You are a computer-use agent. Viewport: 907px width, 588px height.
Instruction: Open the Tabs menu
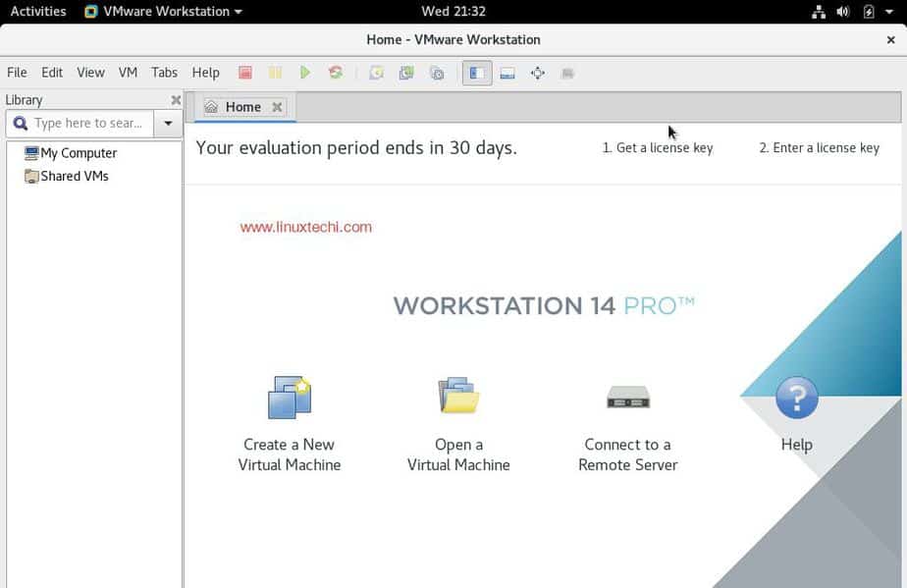click(164, 73)
